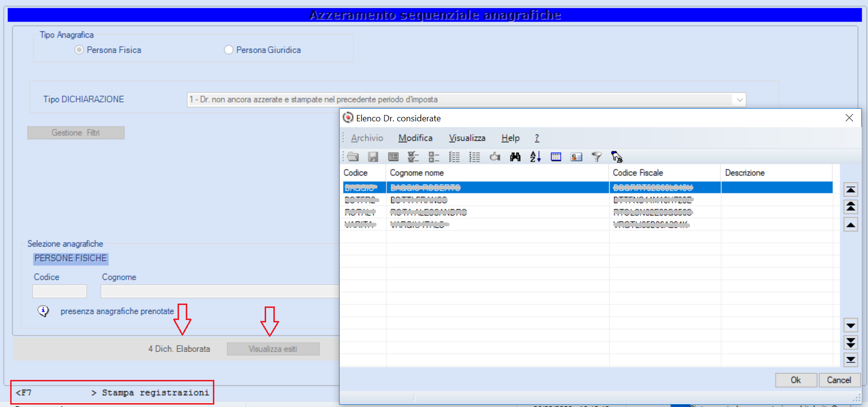
Task: Close the Elenco Dr. considerate dialog
Action: tap(849, 118)
